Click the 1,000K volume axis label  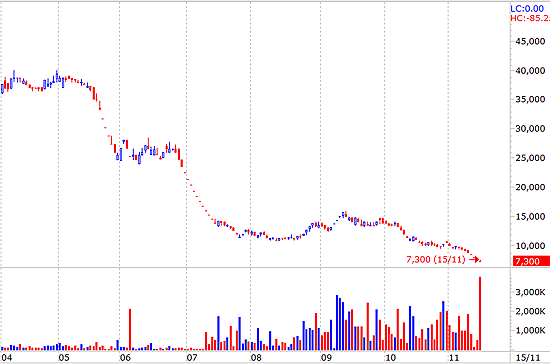point(530,330)
